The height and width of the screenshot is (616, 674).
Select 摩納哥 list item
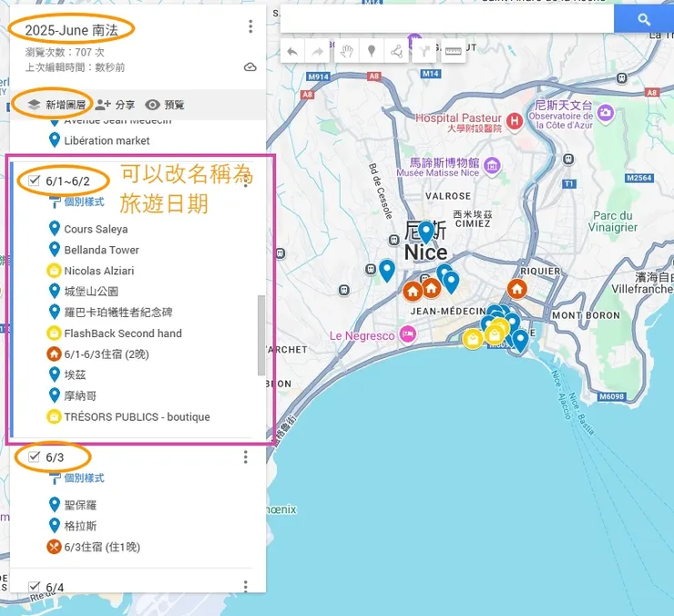(80, 395)
